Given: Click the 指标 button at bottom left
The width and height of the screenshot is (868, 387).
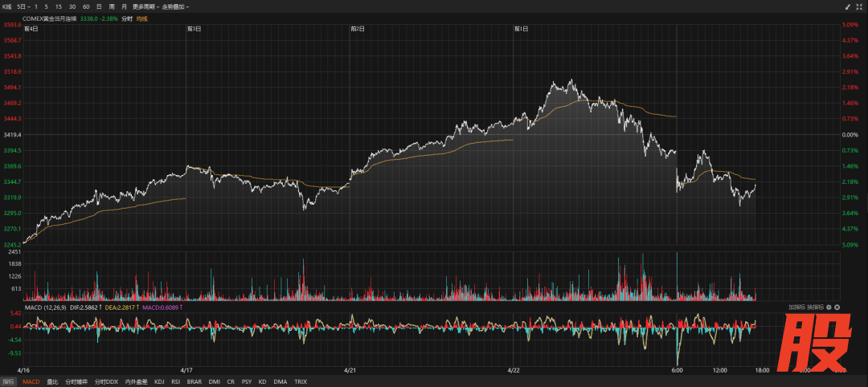Looking at the screenshot, I should point(8,382).
